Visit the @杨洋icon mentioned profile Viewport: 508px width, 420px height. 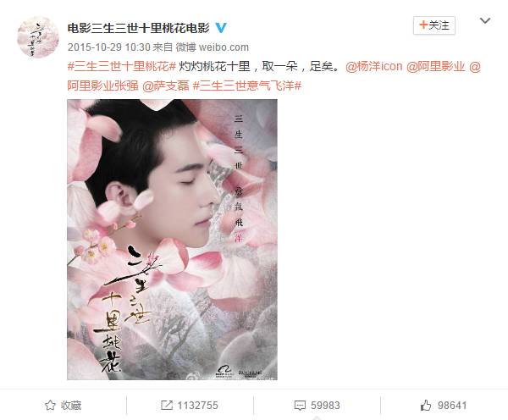(x=374, y=67)
